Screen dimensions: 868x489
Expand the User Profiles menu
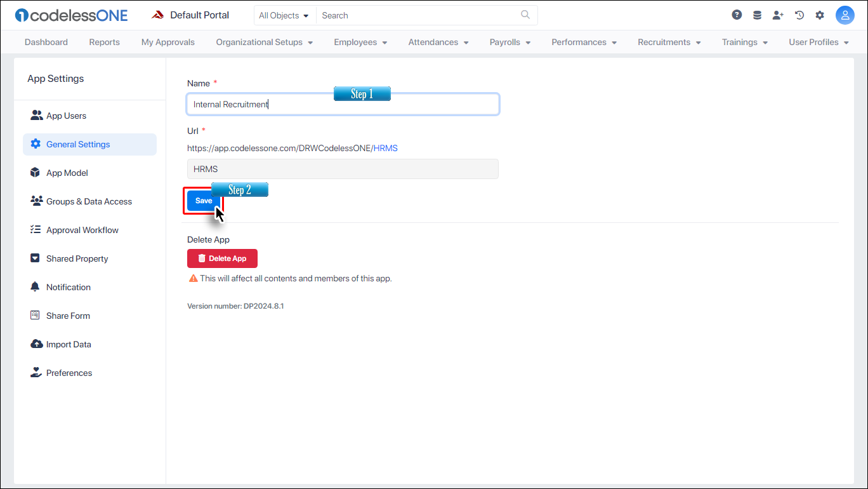[819, 43]
